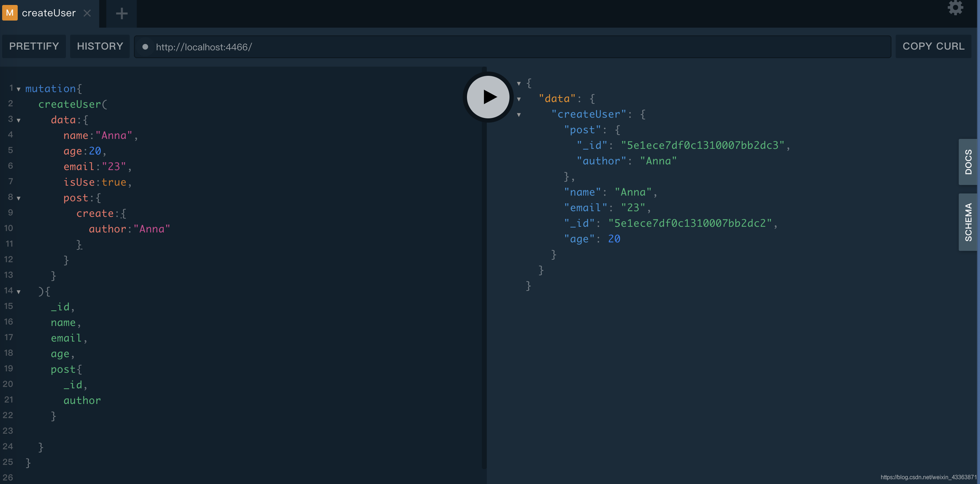Collapse the "createUser" response node
Image resolution: width=980 pixels, height=484 pixels.
click(x=519, y=115)
